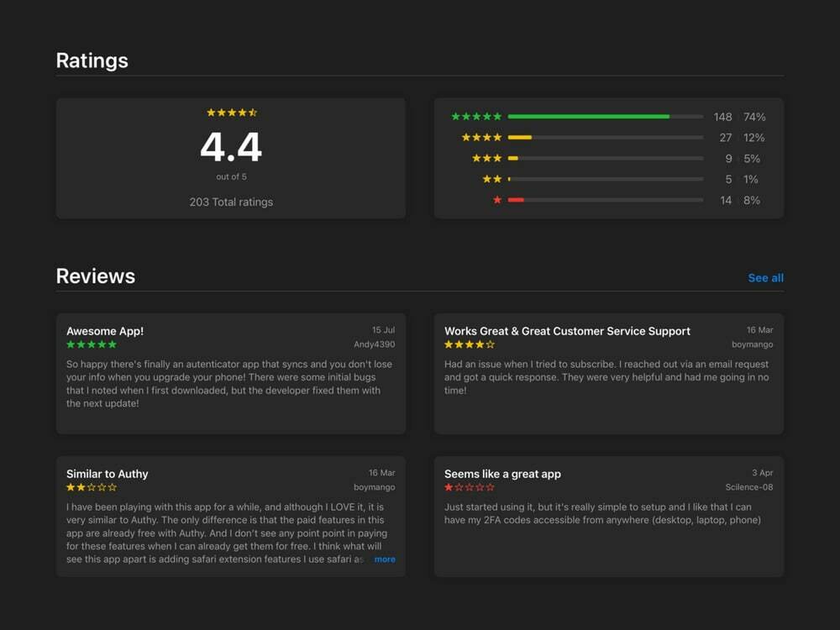
Task: Click the two-star bar showing 1%
Action: pyautogui.click(x=606, y=179)
